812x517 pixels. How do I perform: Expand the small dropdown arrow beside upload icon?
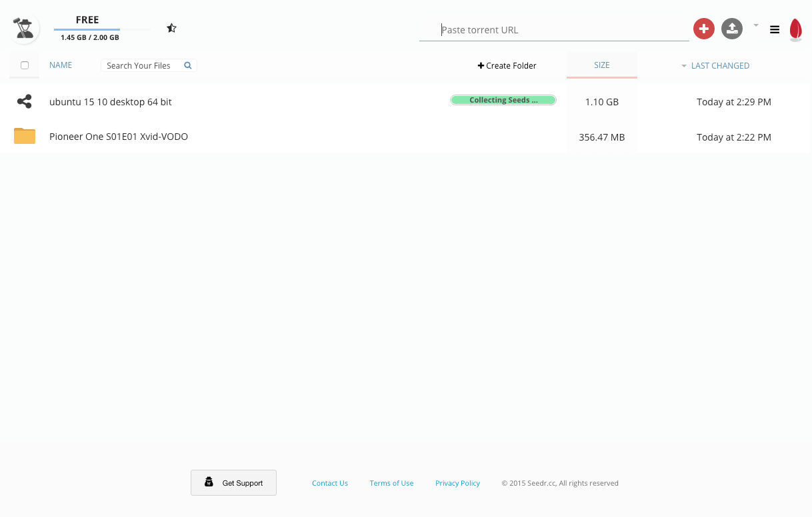[x=756, y=25]
